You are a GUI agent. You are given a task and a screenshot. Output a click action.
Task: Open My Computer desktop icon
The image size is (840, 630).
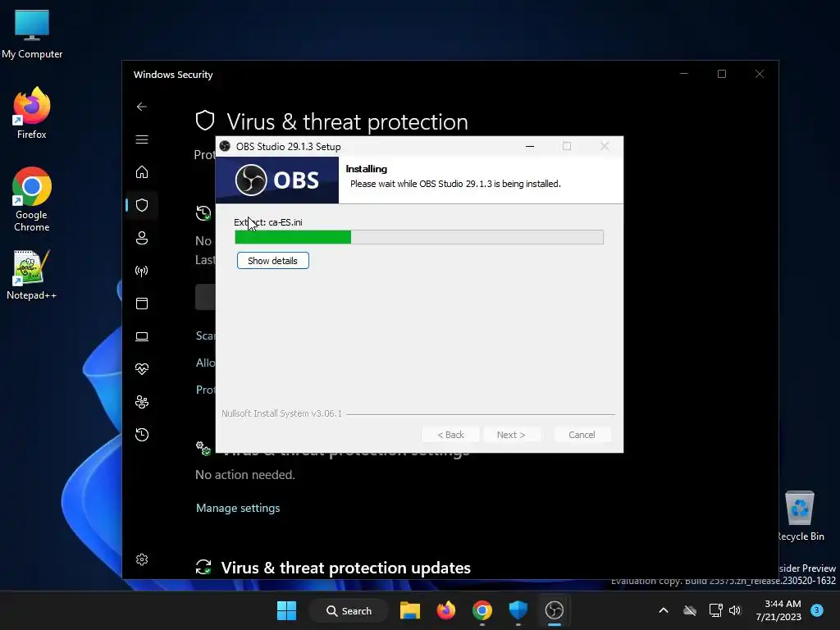(x=32, y=34)
